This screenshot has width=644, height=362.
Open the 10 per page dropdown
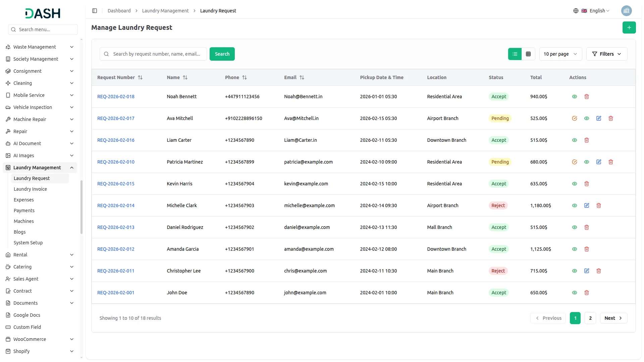point(560,54)
